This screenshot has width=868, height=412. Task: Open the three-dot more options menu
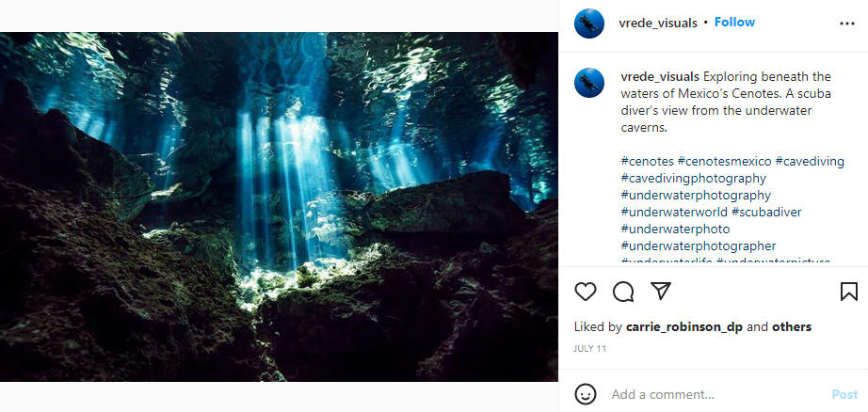click(x=846, y=23)
